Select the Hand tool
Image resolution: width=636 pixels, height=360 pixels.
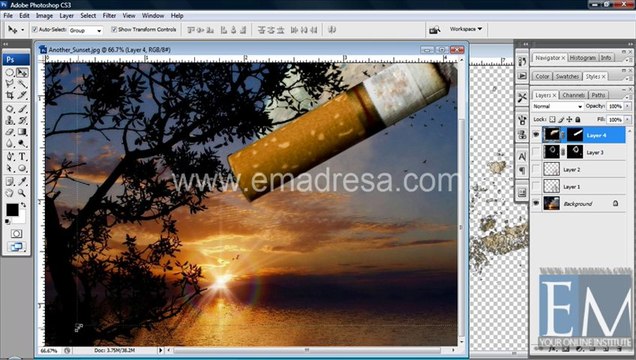pos(10,193)
